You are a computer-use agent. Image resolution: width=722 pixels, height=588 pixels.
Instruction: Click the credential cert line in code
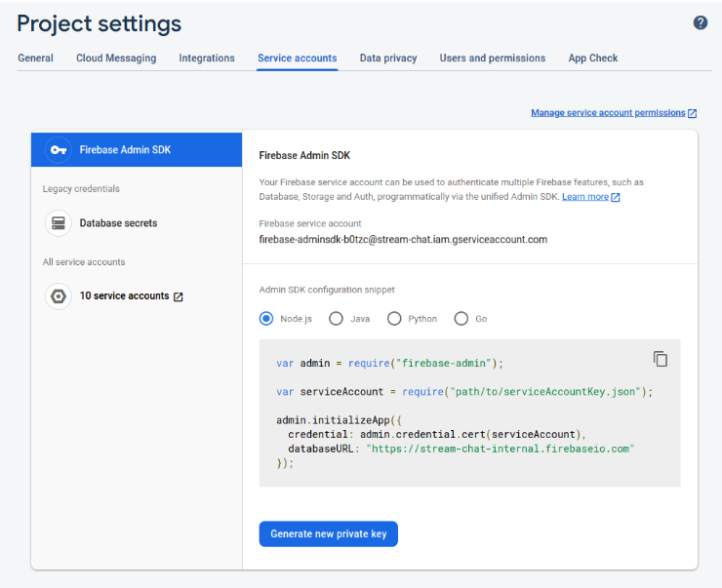[x=436, y=434]
